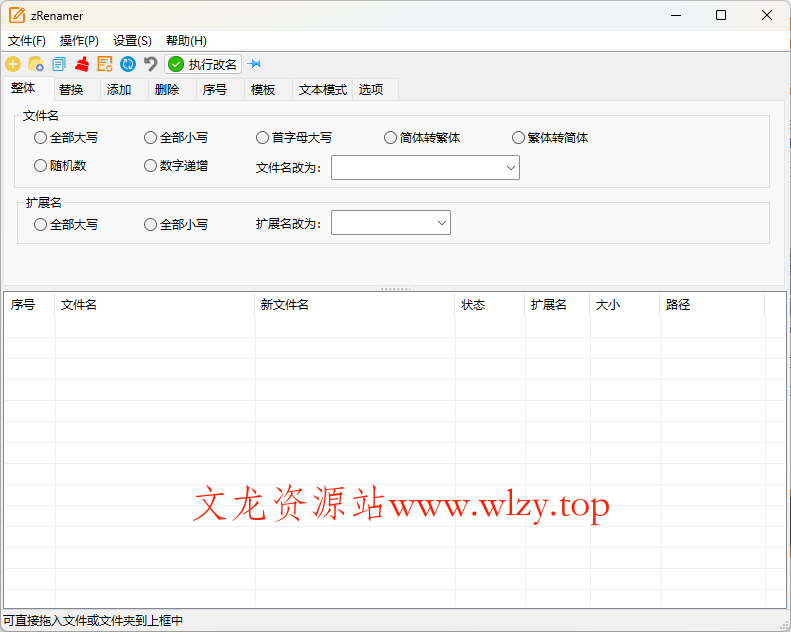Close the zRenamer window
The image size is (791, 632).
click(767, 15)
